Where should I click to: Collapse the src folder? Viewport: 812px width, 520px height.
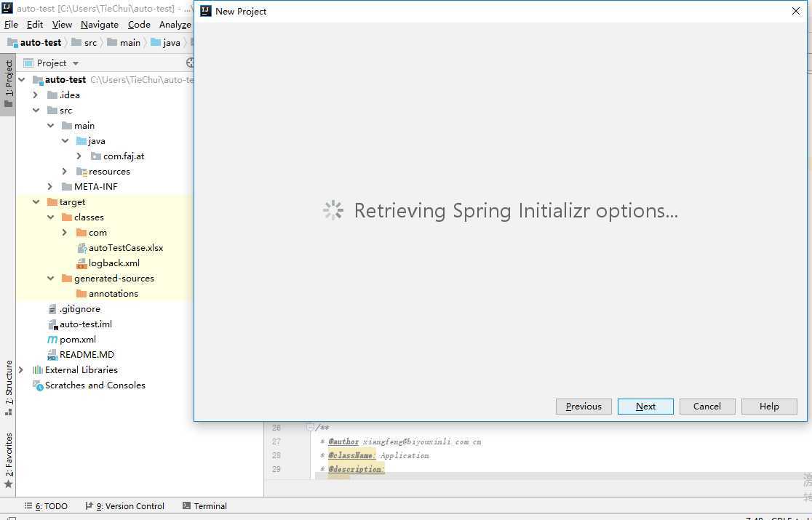pyautogui.click(x=36, y=111)
